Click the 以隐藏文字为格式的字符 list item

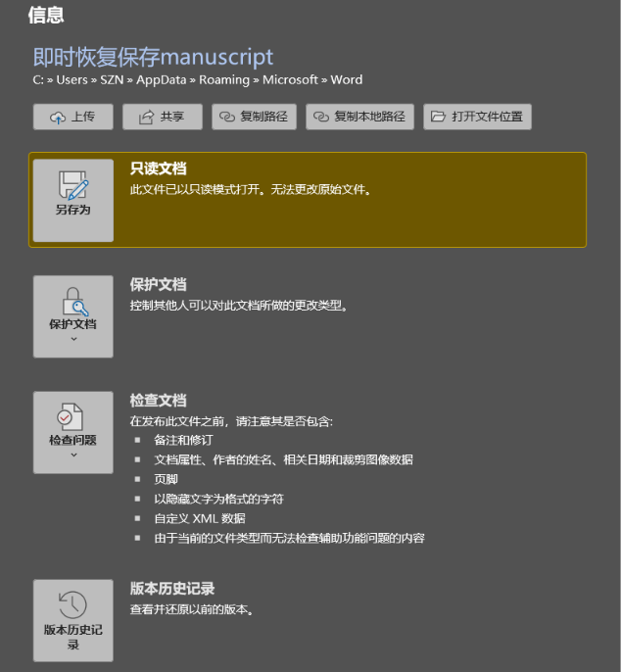[219, 499]
